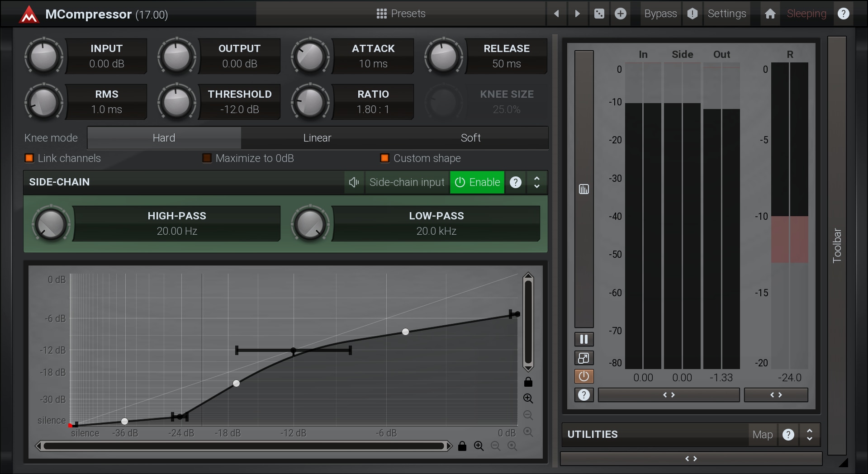Click the Threshold knob

(x=176, y=102)
